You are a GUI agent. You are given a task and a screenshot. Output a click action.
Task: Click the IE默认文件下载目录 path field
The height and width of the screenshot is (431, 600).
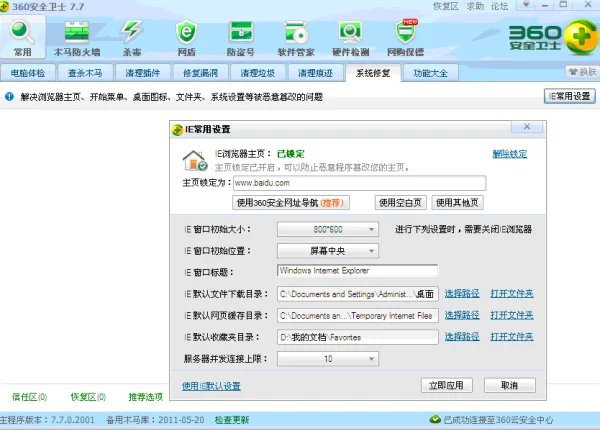(357, 294)
